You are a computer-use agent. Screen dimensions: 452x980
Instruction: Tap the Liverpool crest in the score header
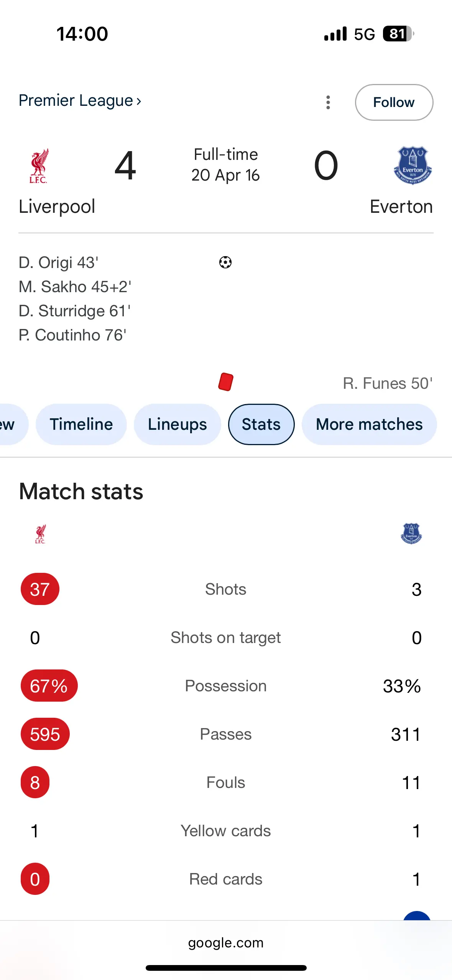tap(39, 166)
